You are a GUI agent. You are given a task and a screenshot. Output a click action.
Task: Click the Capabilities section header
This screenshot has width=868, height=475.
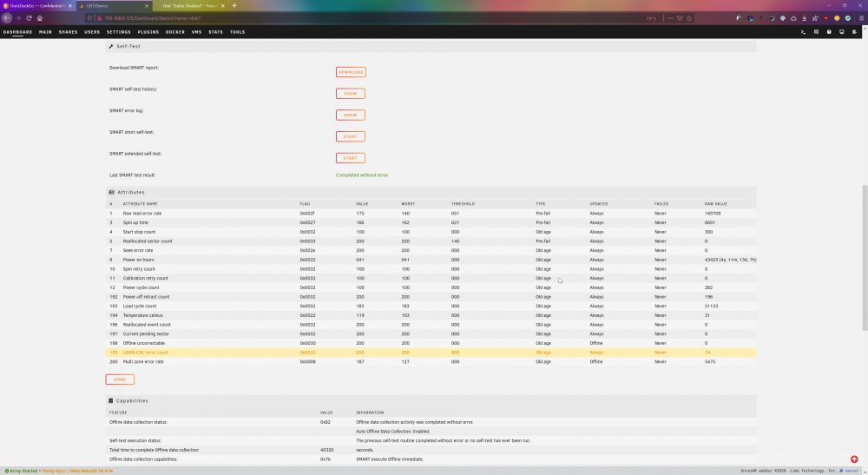[x=431, y=401]
